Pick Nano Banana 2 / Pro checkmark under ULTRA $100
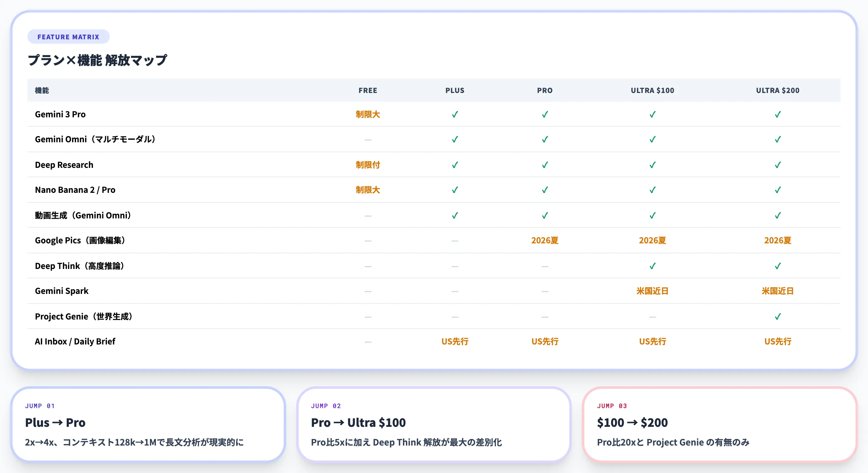 click(652, 190)
